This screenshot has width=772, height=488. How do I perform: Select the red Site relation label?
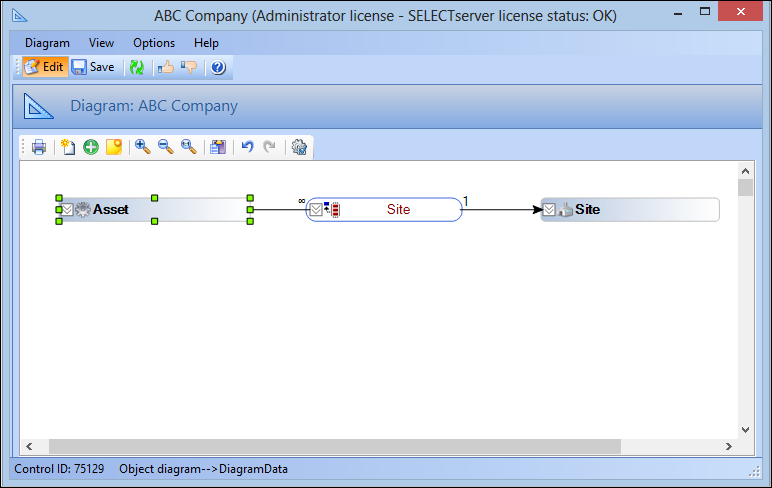pyautogui.click(x=398, y=209)
